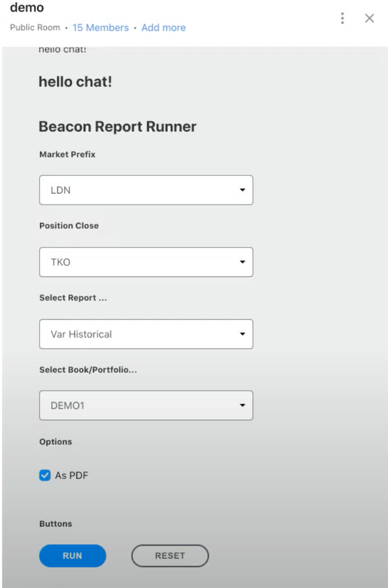Viewport: 388px width, 588px height.
Task: Close the demo room panel
Action: pyautogui.click(x=369, y=18)
